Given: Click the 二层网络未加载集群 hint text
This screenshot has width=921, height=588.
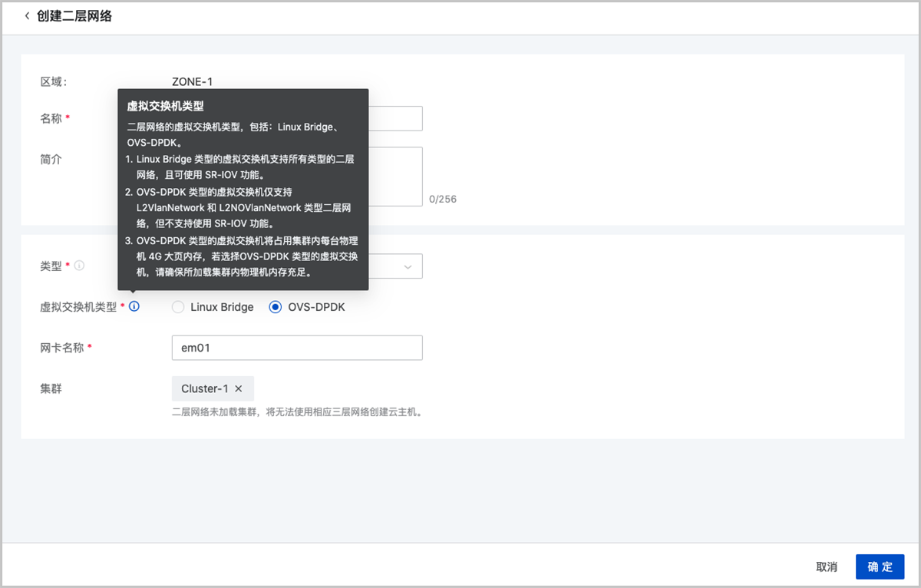Looking at the screenshot, I should [x=297, y=412].
